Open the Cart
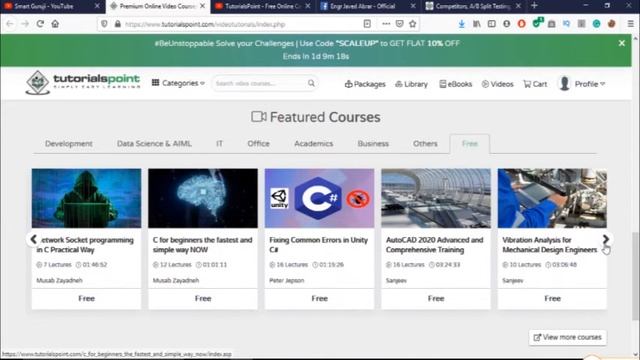The width and height of the screenshot is (640, 360). [535, 84]
